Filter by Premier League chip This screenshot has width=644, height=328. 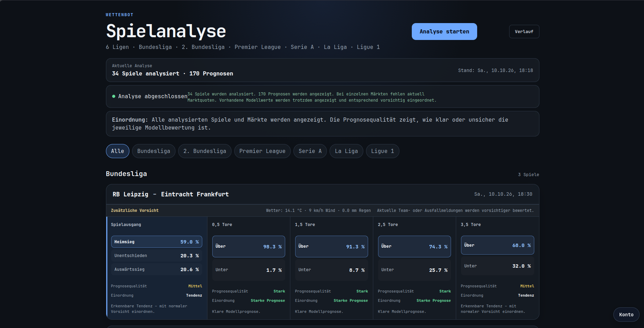pyautogui.click(x=262, y=151)
